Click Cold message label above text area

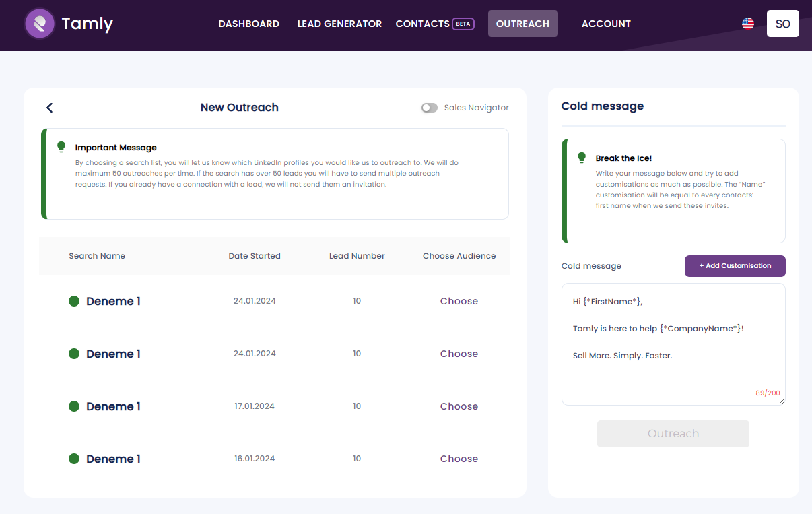pyautogui.click(x=591, y=266)
